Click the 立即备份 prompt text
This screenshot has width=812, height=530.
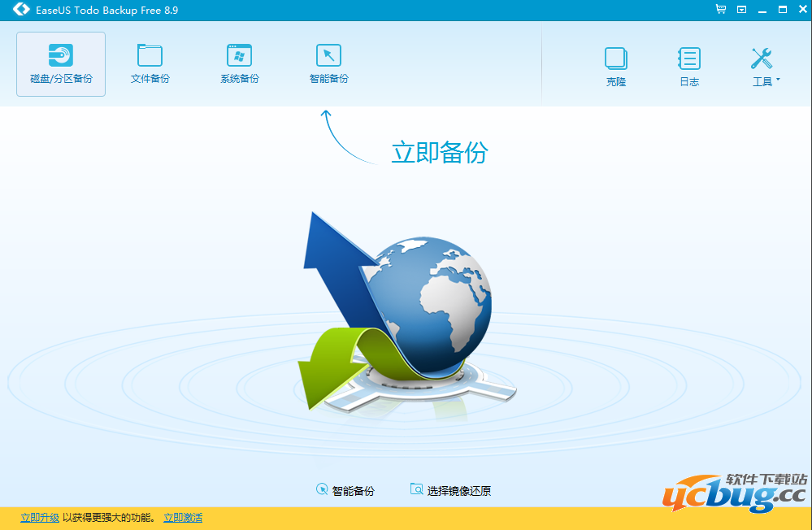439,153
